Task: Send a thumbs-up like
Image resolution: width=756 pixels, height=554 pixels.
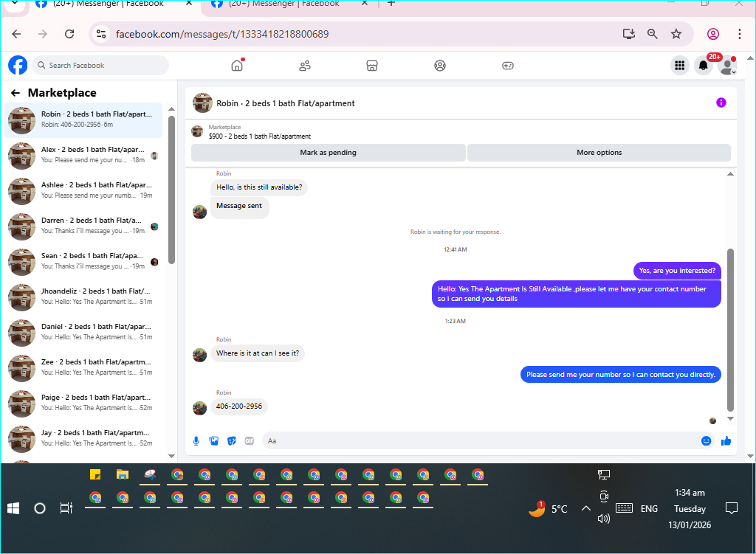Action: [726, 441]
